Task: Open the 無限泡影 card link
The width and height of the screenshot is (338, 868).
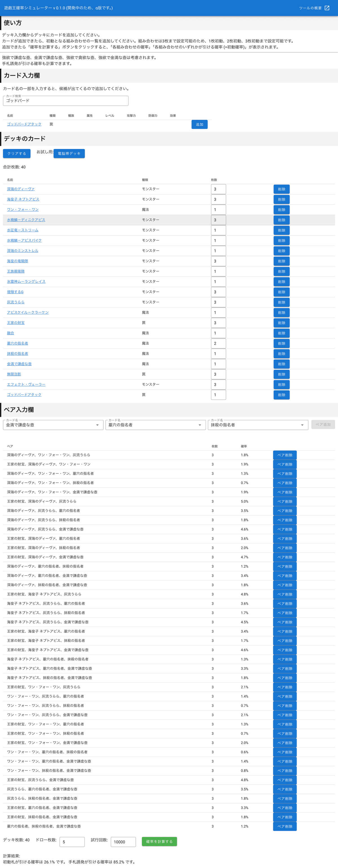Action: click(14, 374)
